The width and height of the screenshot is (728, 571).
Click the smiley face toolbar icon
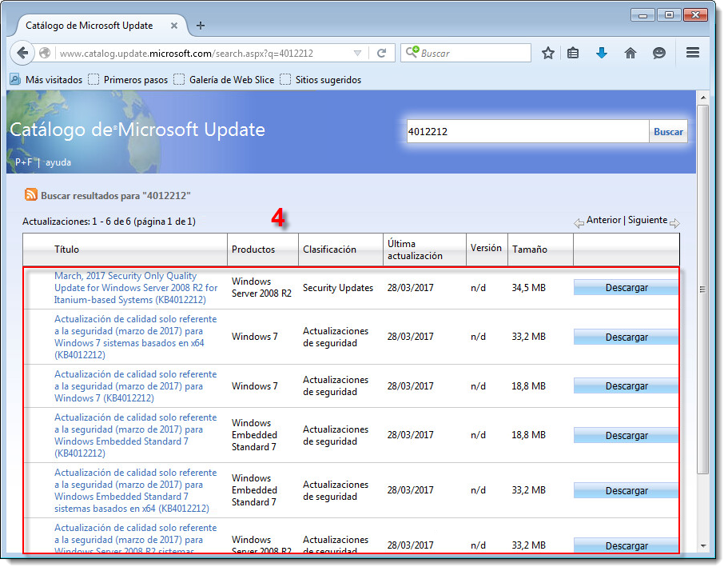[659, 53]
